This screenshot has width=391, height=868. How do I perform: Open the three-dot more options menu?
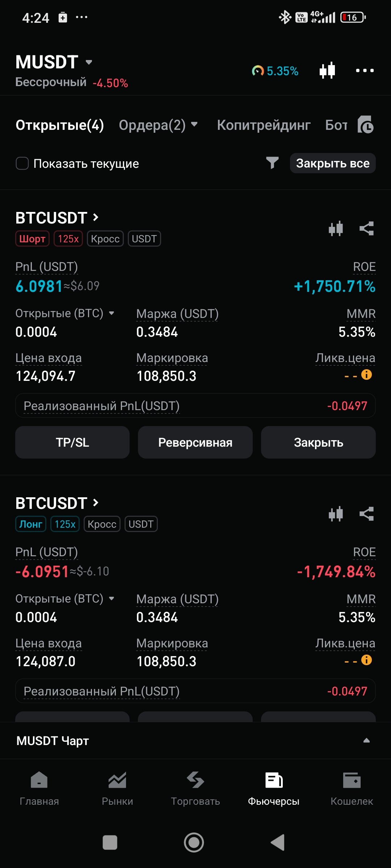[x=365, y=71]
